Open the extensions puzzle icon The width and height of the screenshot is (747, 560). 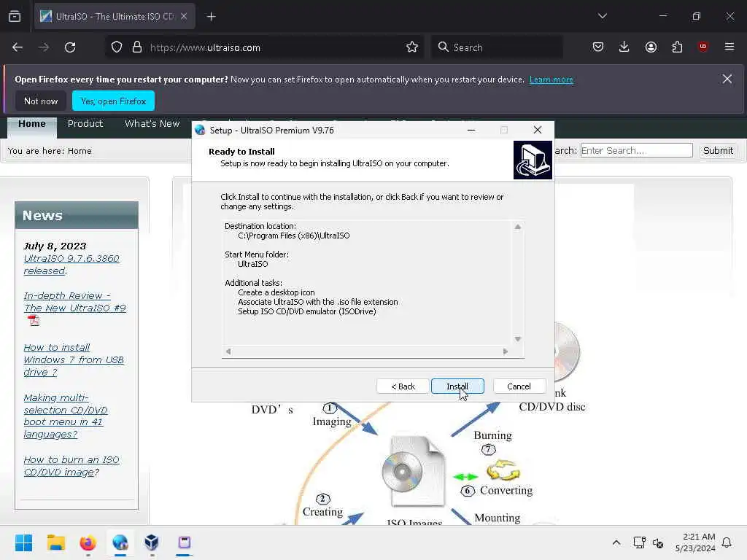pos(677,47)
